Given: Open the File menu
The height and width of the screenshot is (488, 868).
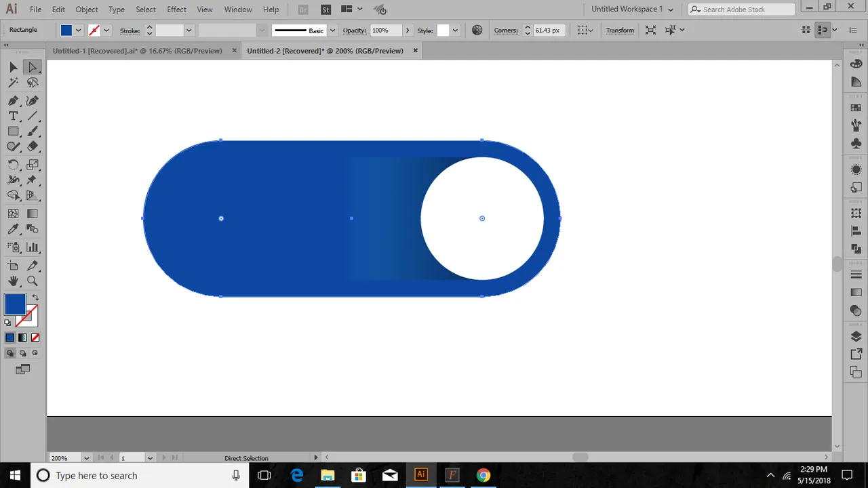Looking at the screenshot, I should [35, 9].
